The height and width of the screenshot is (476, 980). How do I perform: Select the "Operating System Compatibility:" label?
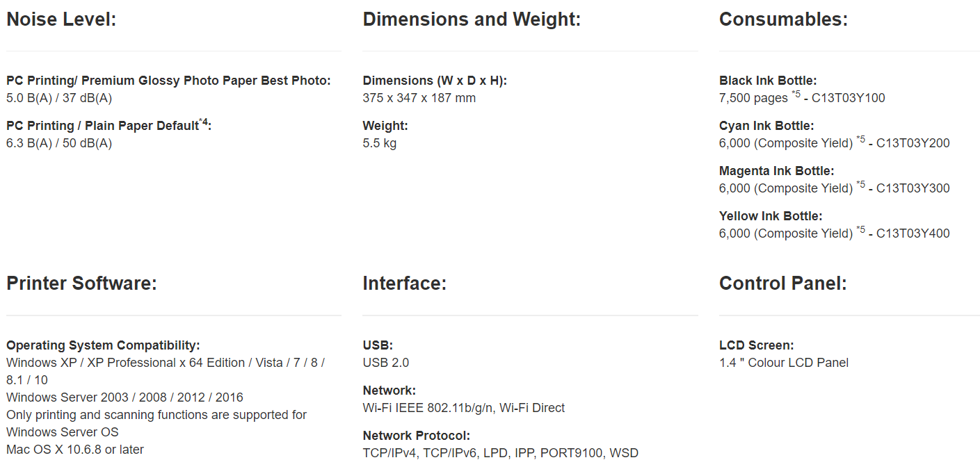click(x=103, y=345)
